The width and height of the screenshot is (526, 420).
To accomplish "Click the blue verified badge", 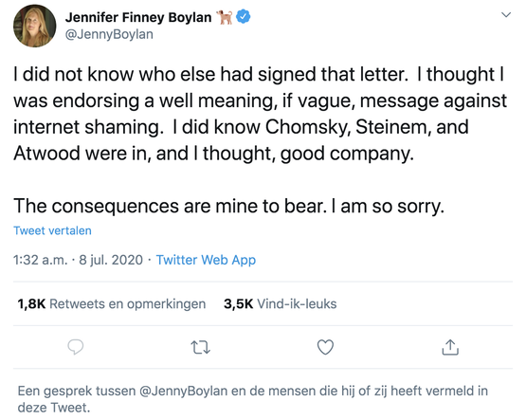I will point(244,16).
